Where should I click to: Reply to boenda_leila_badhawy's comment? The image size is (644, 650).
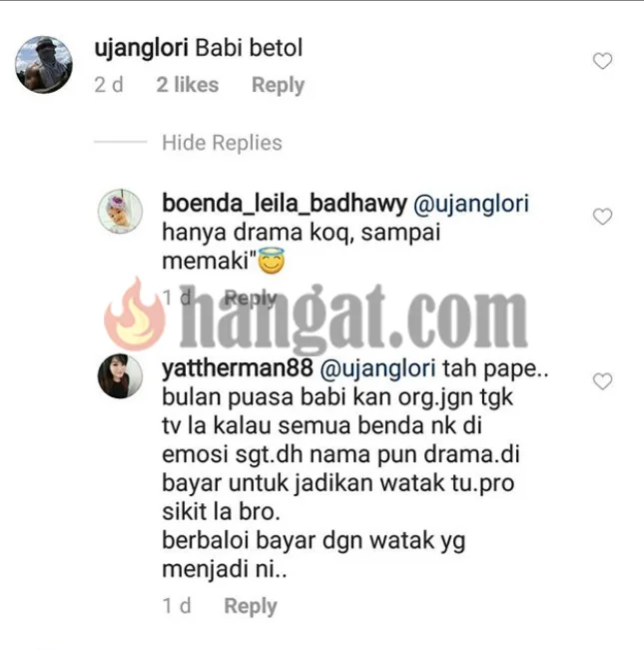coord(251,299)
